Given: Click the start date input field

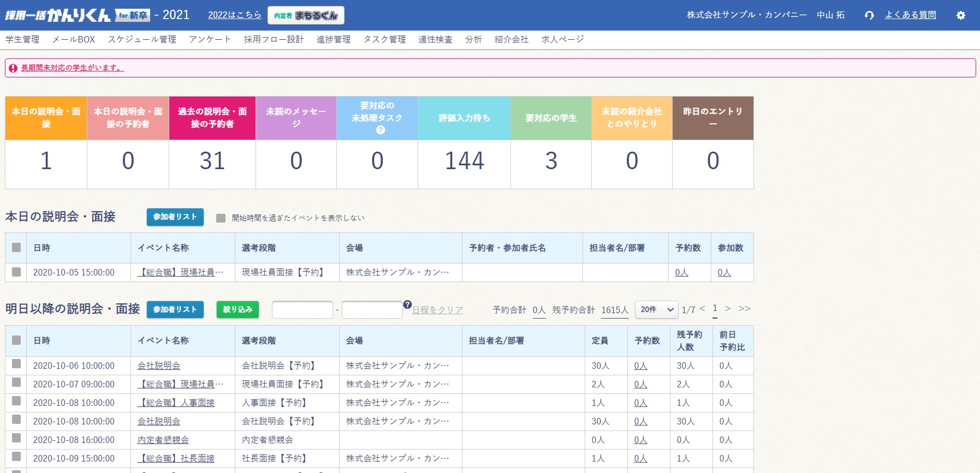Looking at the screenshot, I should (x=302, y=309).
